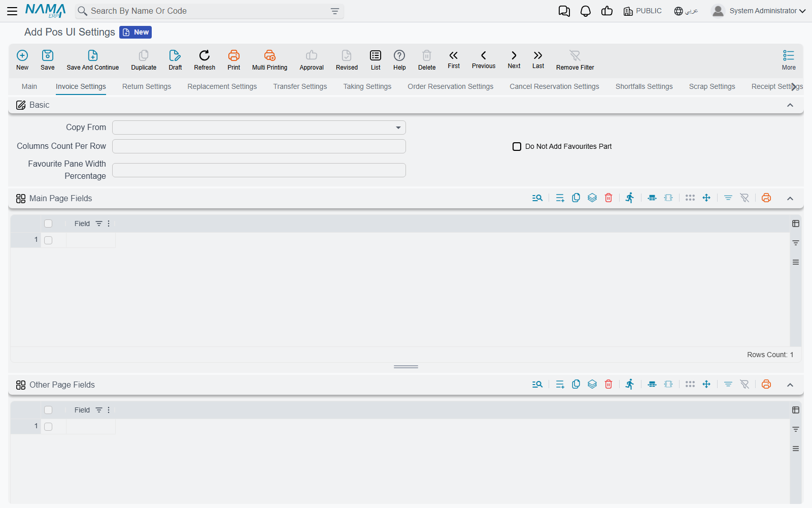Open Cancel Reservation Settings tab

click(554, 86)
